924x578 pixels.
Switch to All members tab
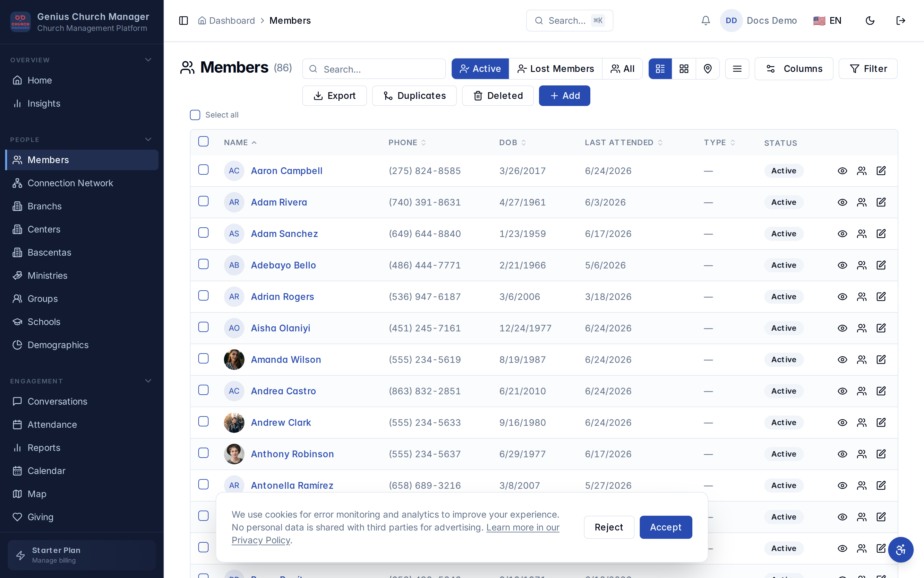click(x=622, y=69)
